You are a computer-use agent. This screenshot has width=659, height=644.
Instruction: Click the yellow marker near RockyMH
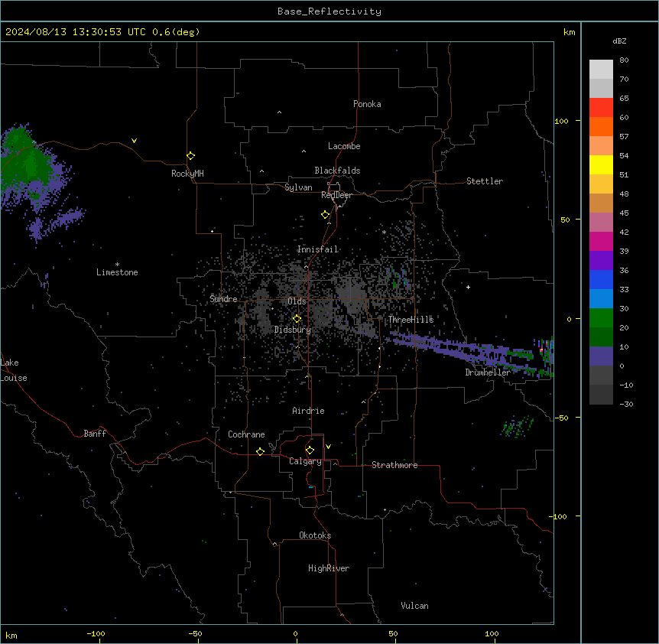click(191, 156)
